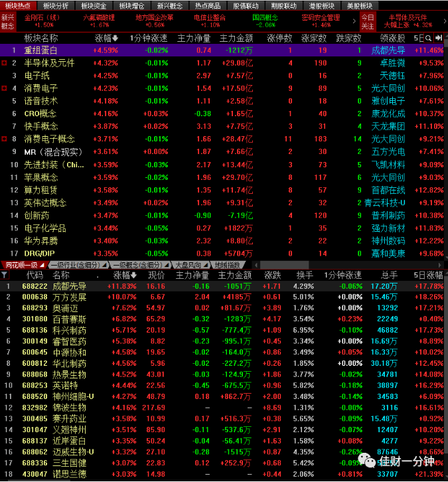
Task: Select the 电子纸 sector row
Action: pos(222,76)
